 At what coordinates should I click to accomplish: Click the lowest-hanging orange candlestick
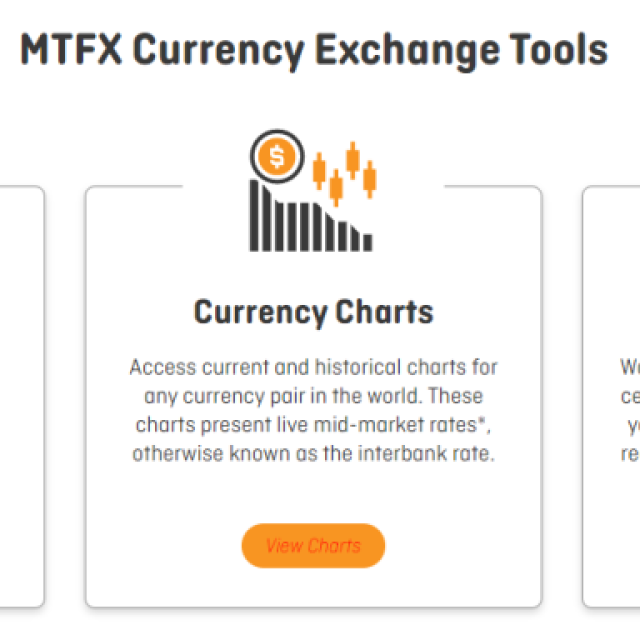point(336,188)
